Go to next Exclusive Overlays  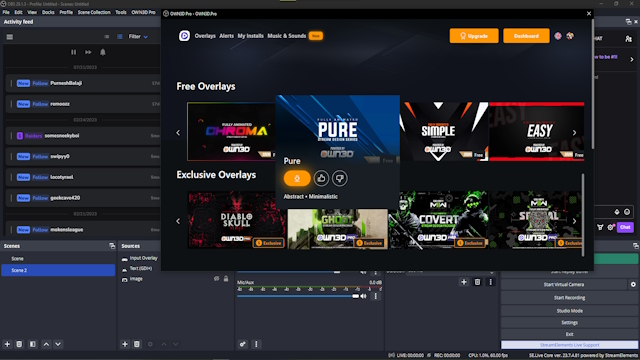point(574,221)
